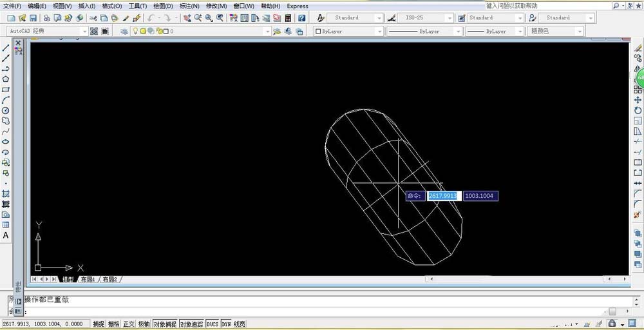This screenshot has width=644, height=330.
Task: Click the 1003.1004 dynamic input field
Action: [480, 196]
